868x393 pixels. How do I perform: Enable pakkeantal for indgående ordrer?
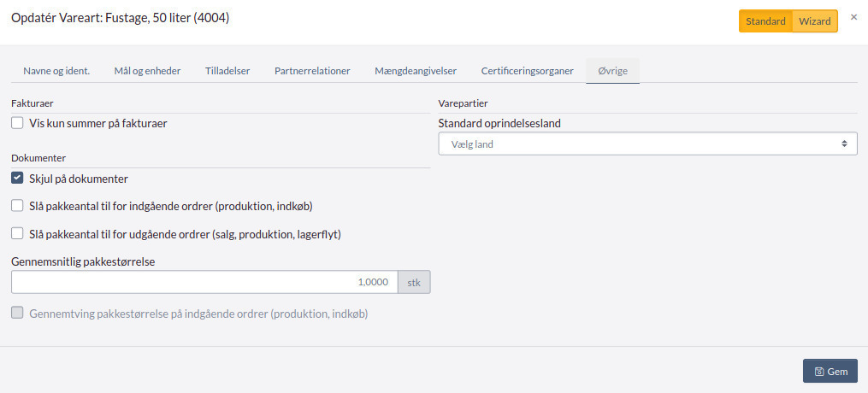point(18,206)
